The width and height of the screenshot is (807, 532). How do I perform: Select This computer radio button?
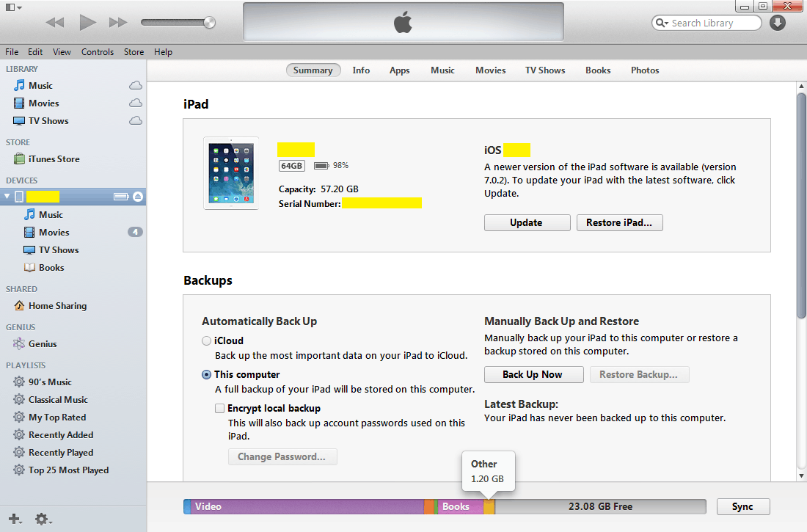click(206, 375)
